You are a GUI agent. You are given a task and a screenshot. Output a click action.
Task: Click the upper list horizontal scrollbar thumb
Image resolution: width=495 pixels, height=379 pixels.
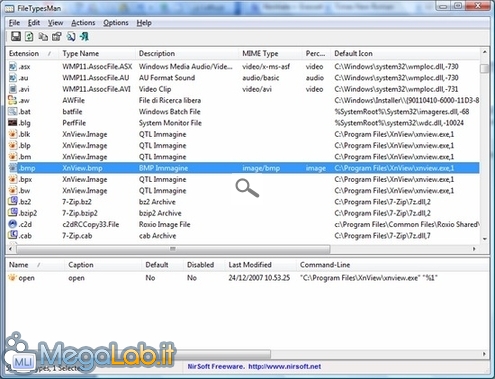pyautogui.click(x=173, y=249)
